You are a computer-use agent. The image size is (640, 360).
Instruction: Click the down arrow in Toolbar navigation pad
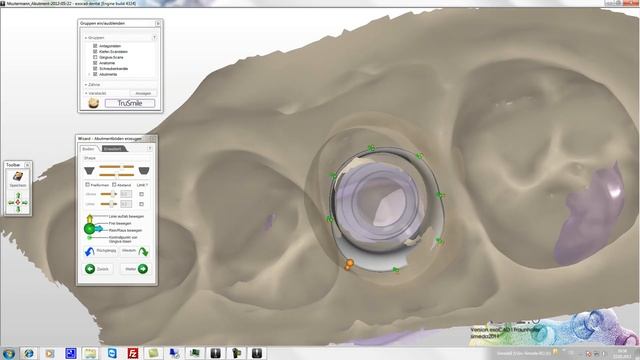tap(18, 209)
